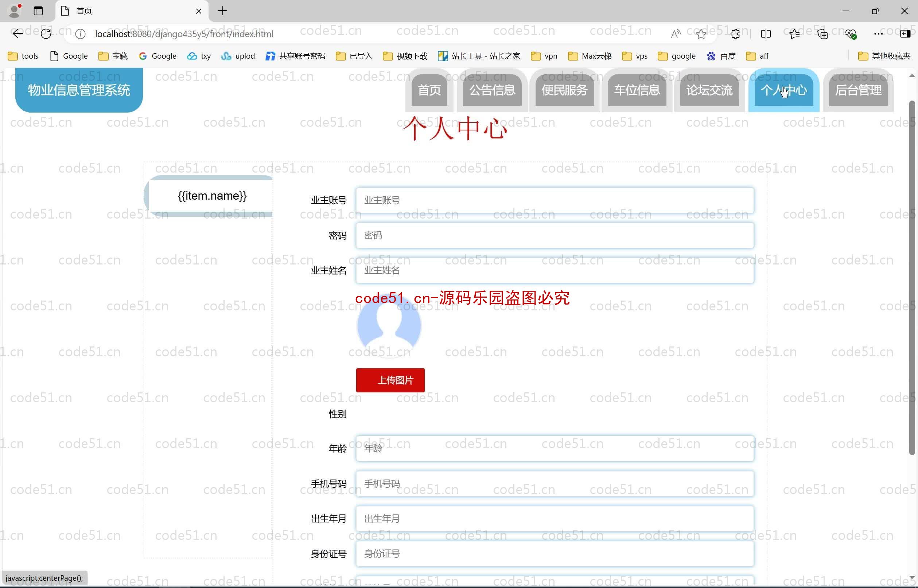This screenshot has height=588, width=918.
Task: Open the vpn bookmark folder
Action: point(544,56)
